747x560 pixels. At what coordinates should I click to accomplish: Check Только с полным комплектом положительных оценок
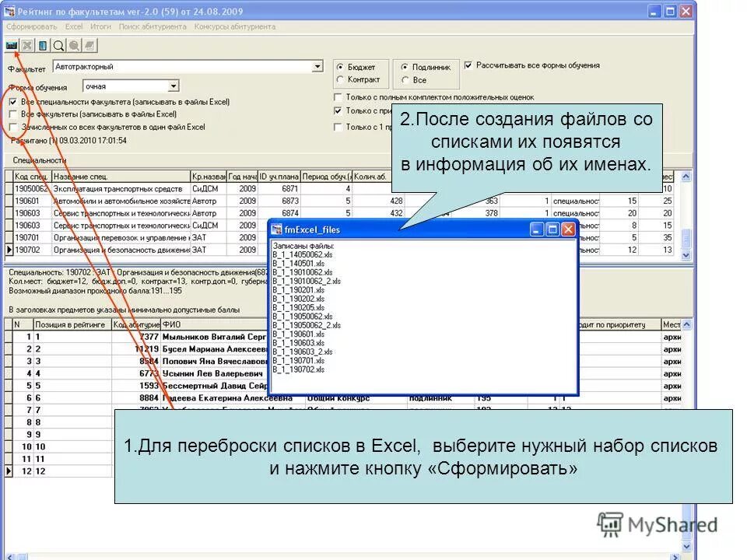point(338,97)
